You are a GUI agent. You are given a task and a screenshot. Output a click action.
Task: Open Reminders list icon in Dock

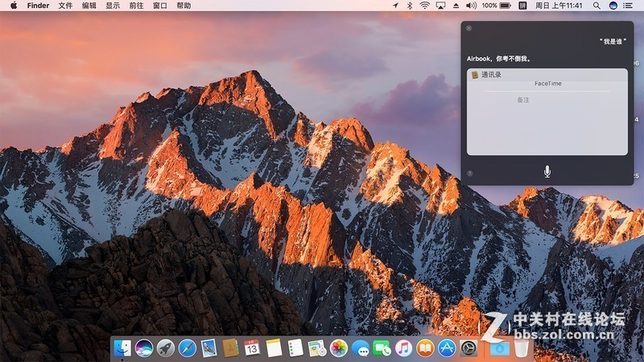(295, 348)
